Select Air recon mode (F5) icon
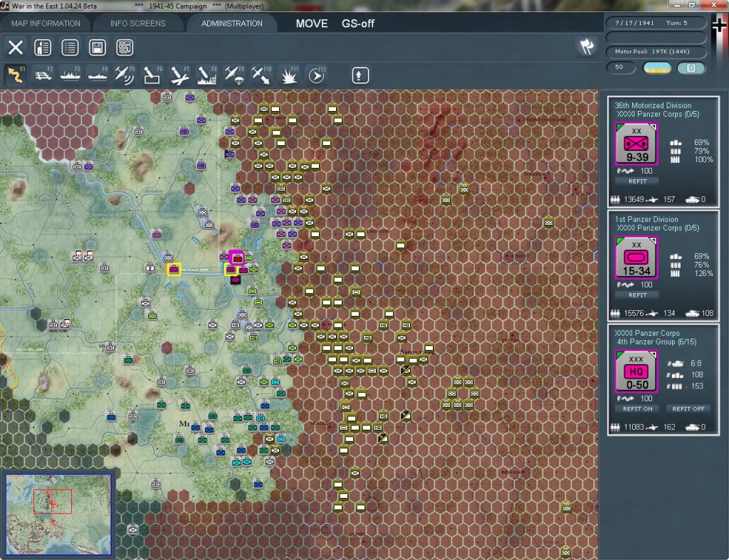Image resolution: width=729 pixels, height=560 pixels. (125, 75)
